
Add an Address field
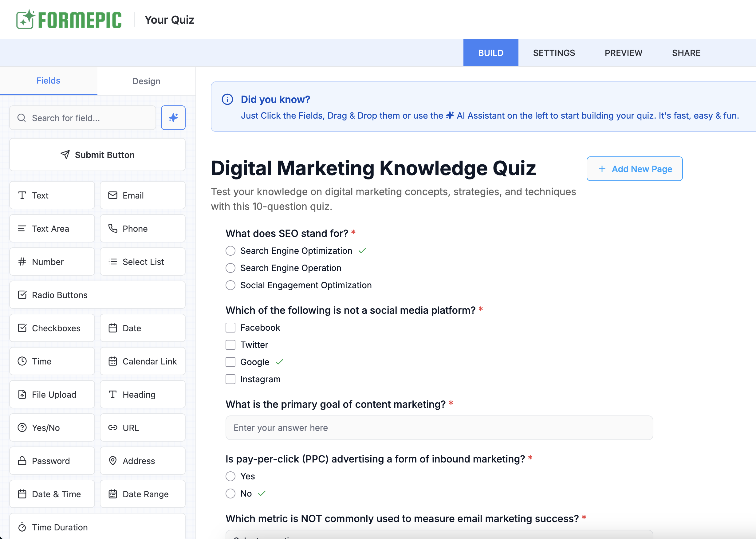point(142,461)
